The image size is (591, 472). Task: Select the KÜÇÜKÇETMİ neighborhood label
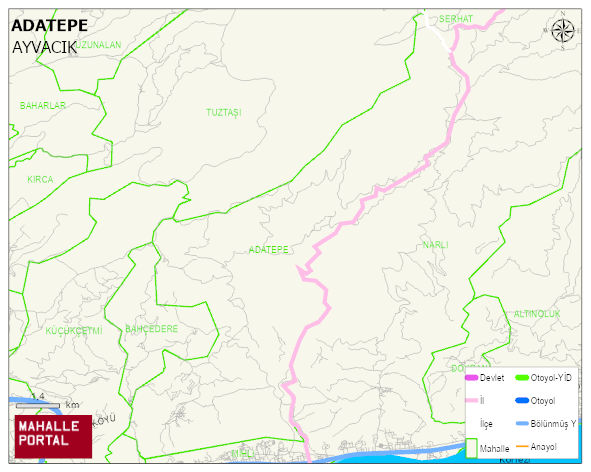tap(74, 331)
